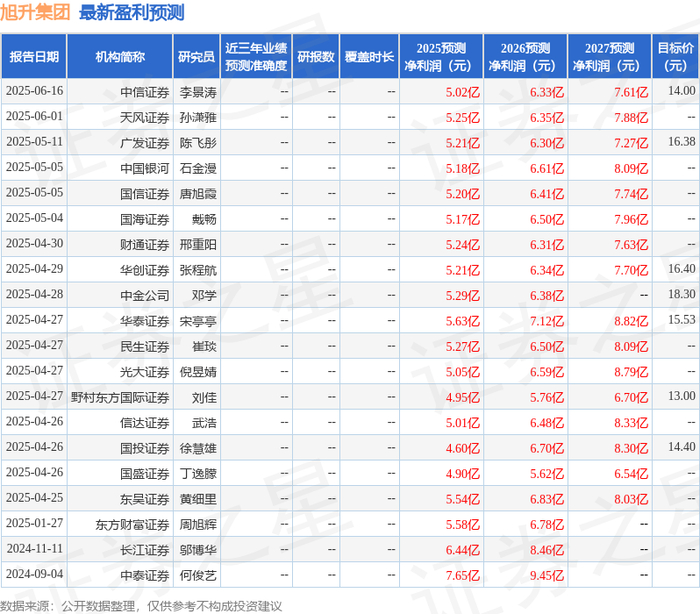Click the 4.95亿 profit value
The width and height of the screenshot is (700, 614).
462,398
